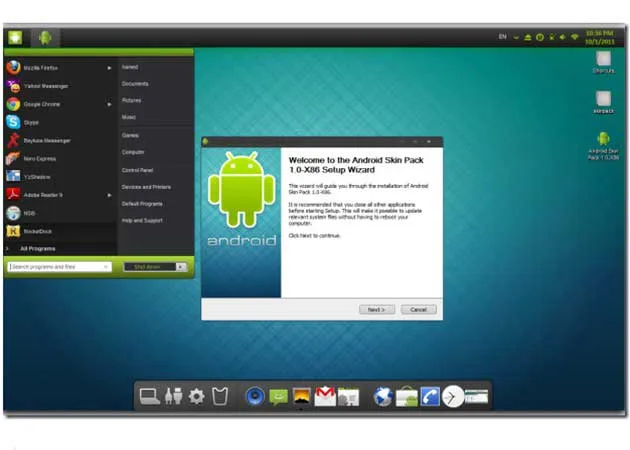This screenshot has height=450, width=630.
Task: Expand Mozilla Firefox jump list arrow
Action: [x=109, y=68]
